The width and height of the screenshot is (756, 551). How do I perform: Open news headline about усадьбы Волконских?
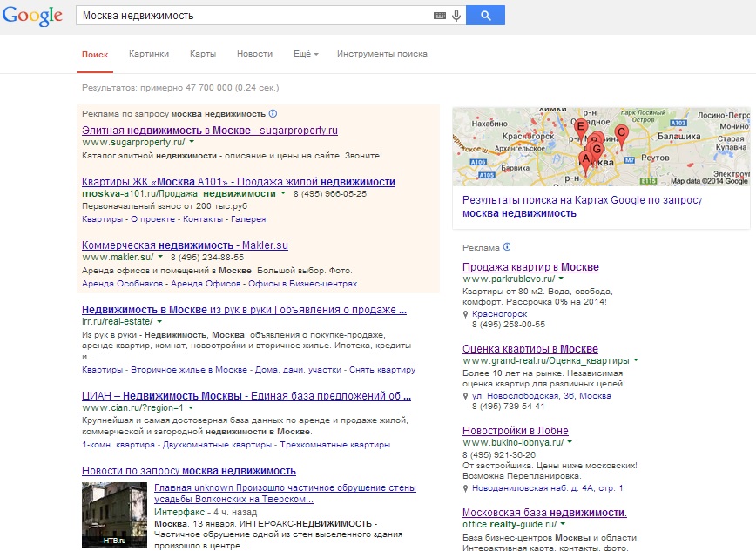[285, 494]
